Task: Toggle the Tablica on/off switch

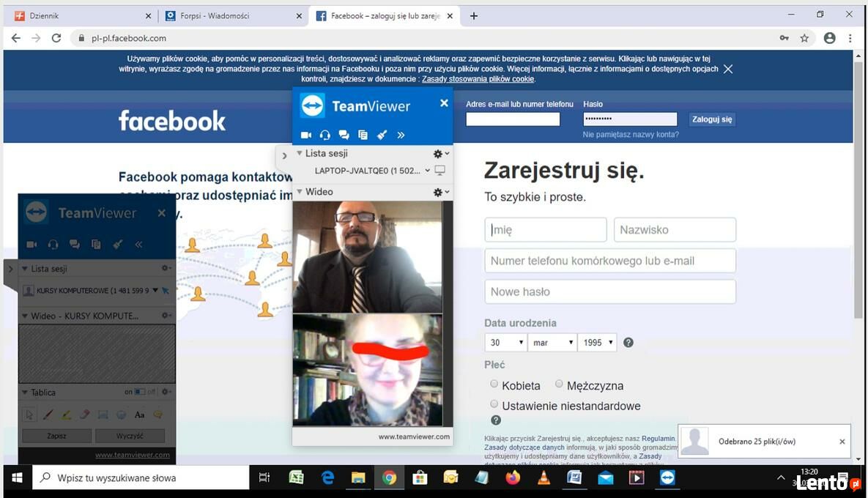Action: click(x=139, y=392)
